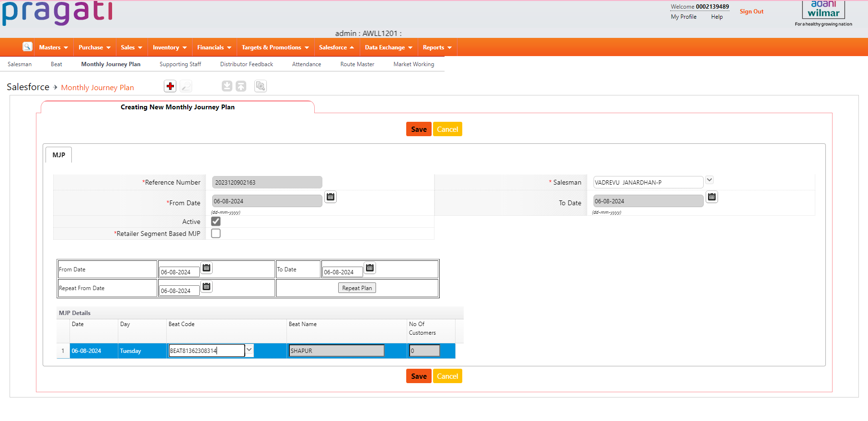Open the Distributor Feedback submenu item
Screen dimensions: 868x421
247,64
